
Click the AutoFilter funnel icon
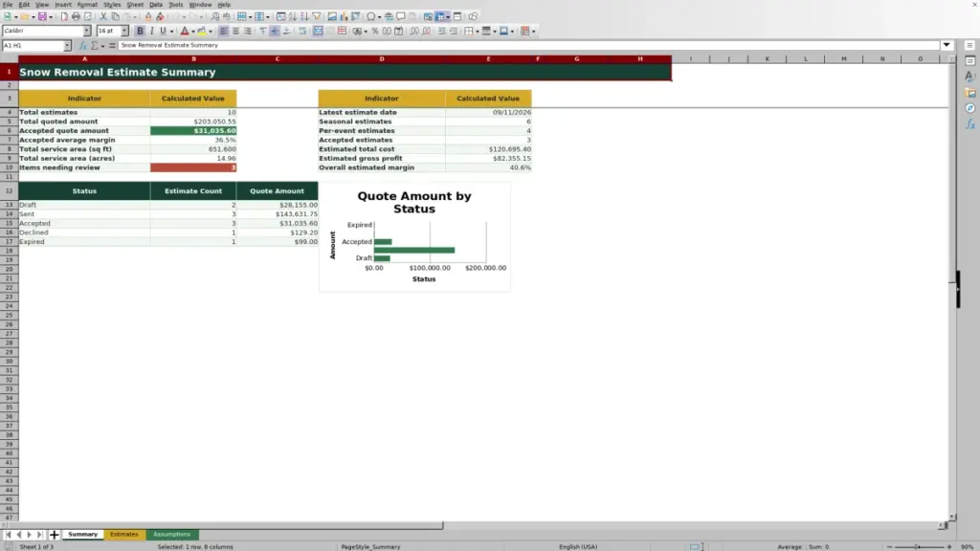[x=316, y=17]
